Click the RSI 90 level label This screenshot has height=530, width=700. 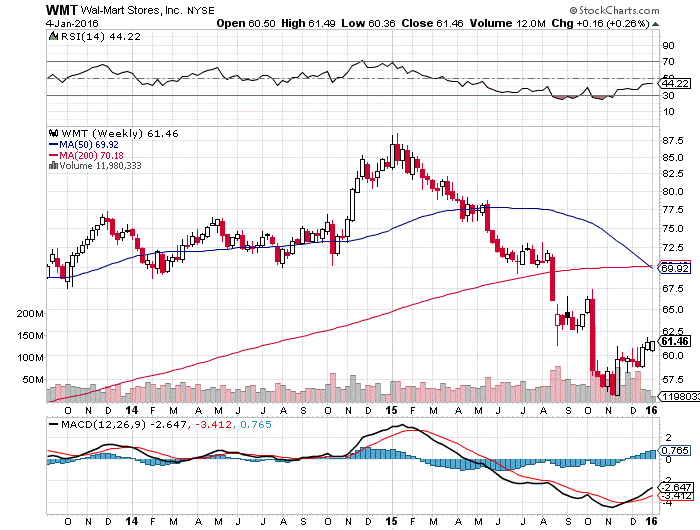coord(669,46)
